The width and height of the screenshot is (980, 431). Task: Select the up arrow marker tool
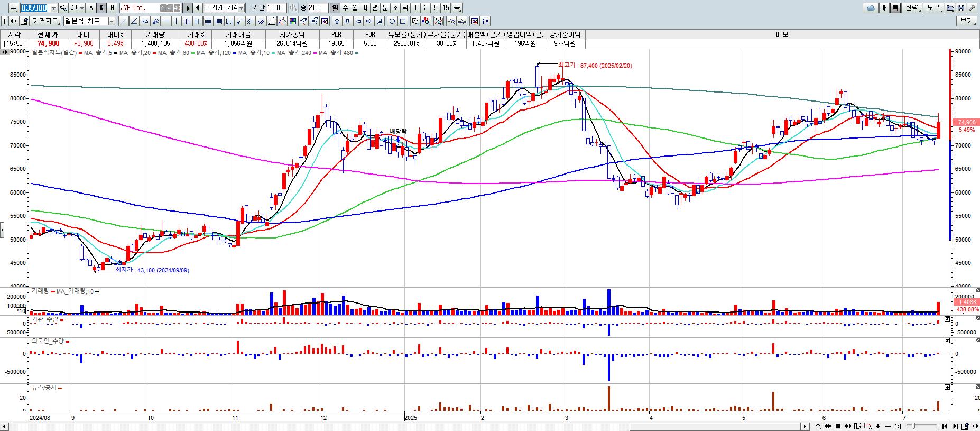click(337, 21)
